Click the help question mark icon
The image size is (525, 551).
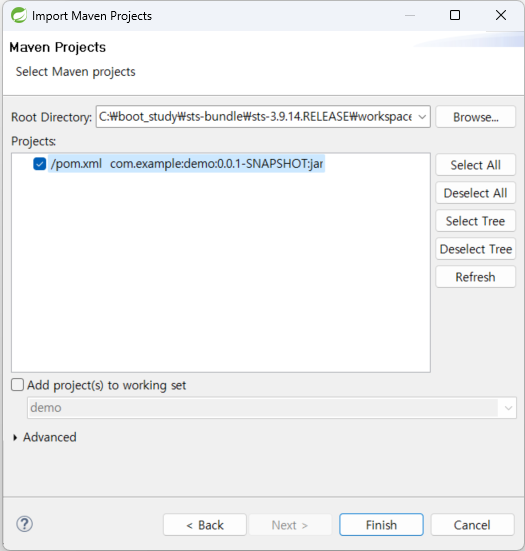pos(25,524)
